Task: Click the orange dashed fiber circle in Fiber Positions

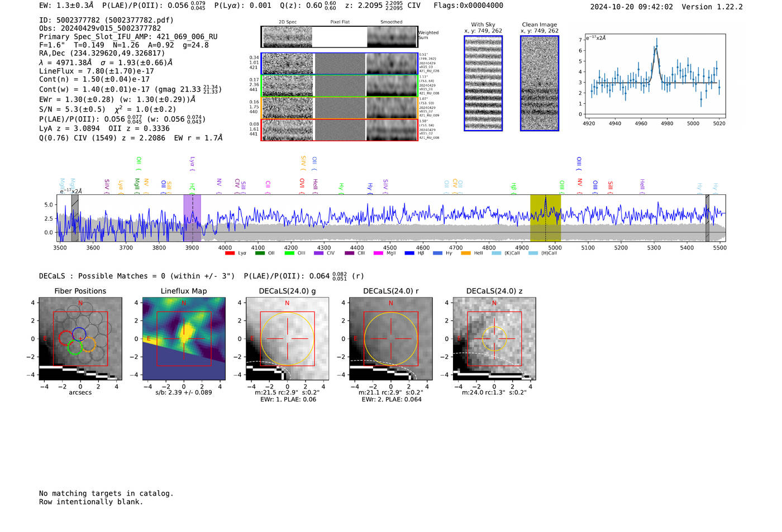Action: pos(88,345)
